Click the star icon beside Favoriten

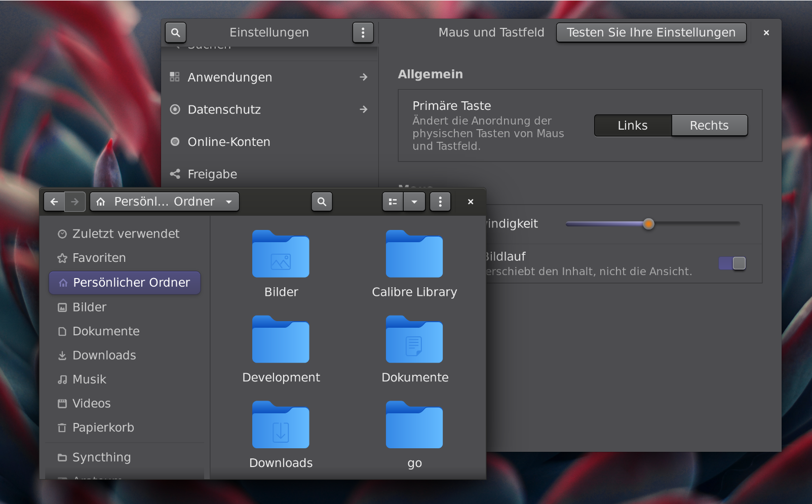pos(62,258)
